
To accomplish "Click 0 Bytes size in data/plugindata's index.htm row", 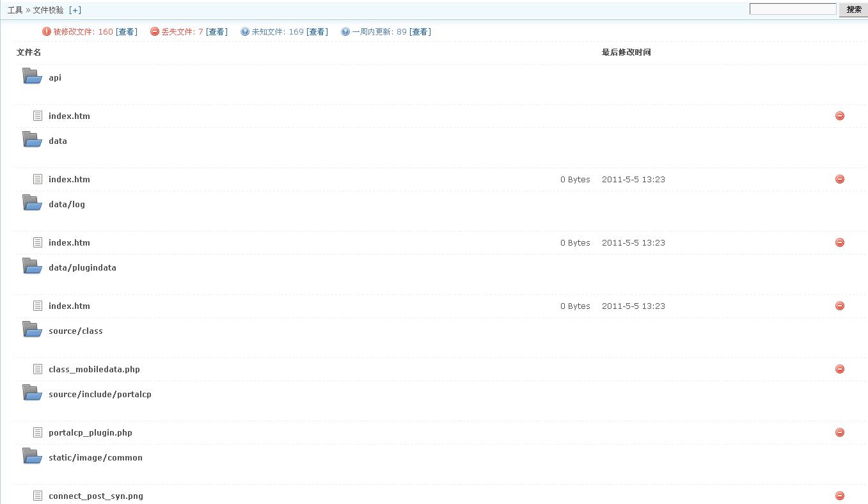I will (575, 306).
